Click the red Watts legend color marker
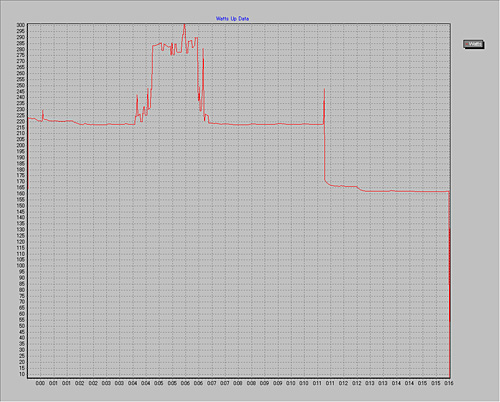 (467, 44)
